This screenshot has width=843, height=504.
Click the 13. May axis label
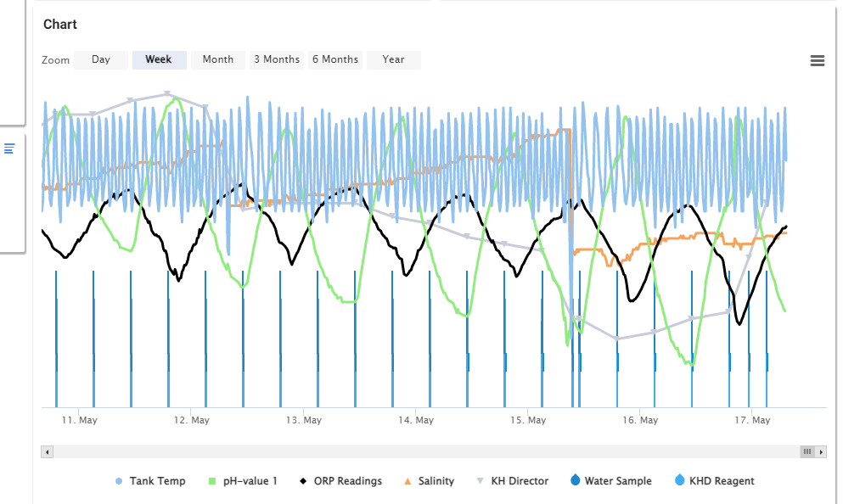click(303, 420)
